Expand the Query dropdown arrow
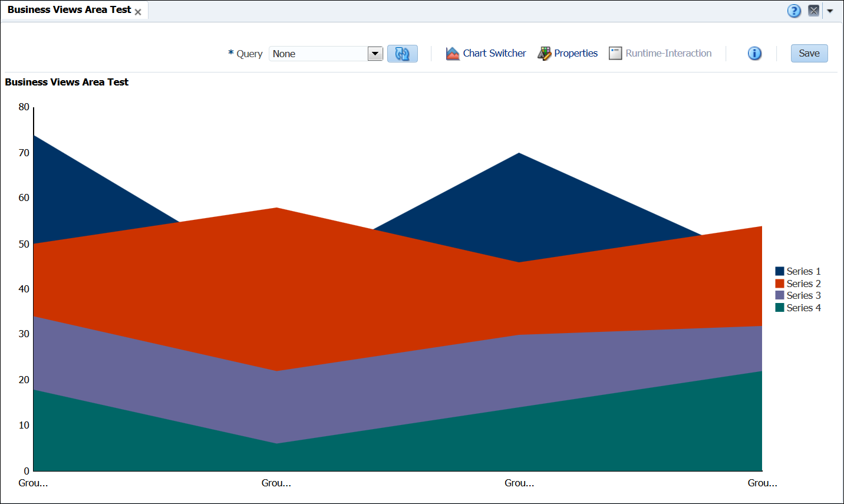Screen dimensions: 844x504 coord(375,54)
